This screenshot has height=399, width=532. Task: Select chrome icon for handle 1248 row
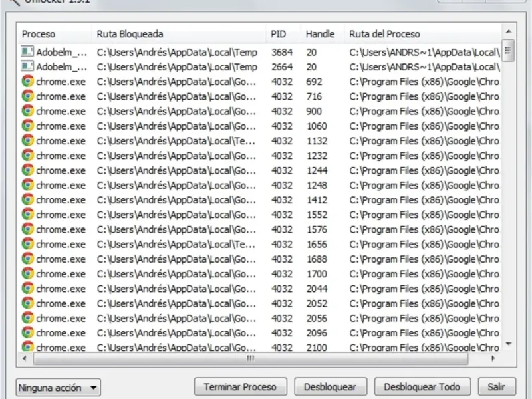[28, 185]
